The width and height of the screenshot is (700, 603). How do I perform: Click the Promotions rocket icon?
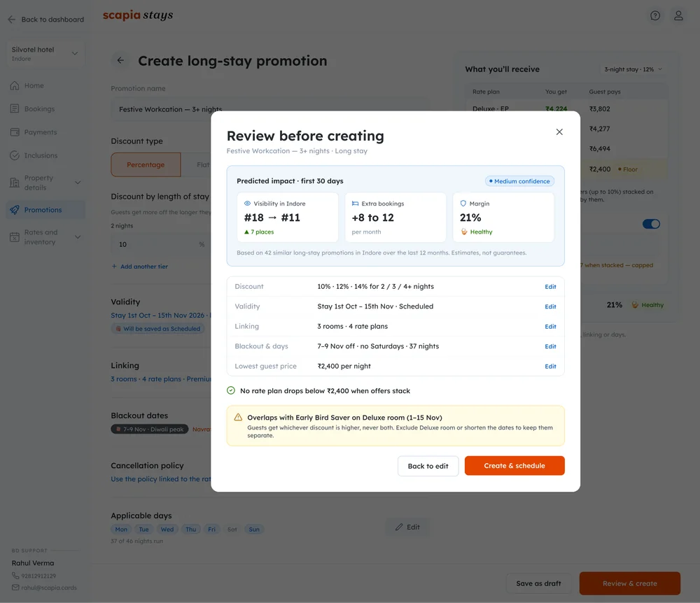[x=15, y=210]
